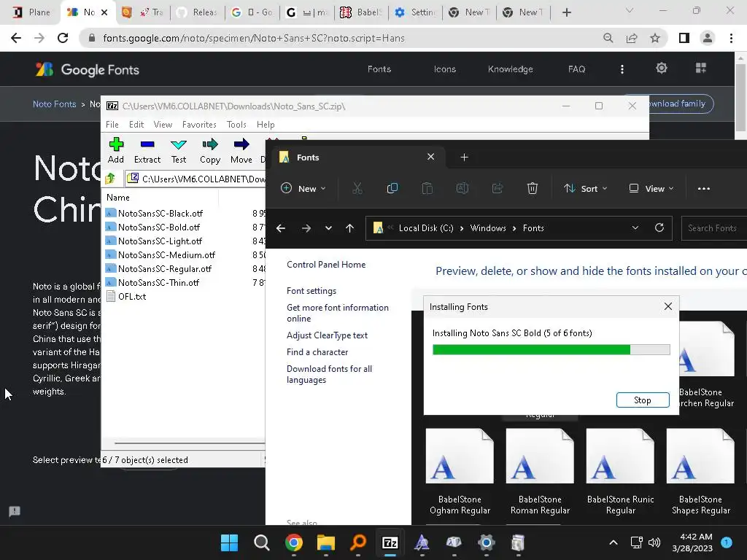
Task: Expand the New dropdown in Fonts Explorer
Action: (303, 189)
